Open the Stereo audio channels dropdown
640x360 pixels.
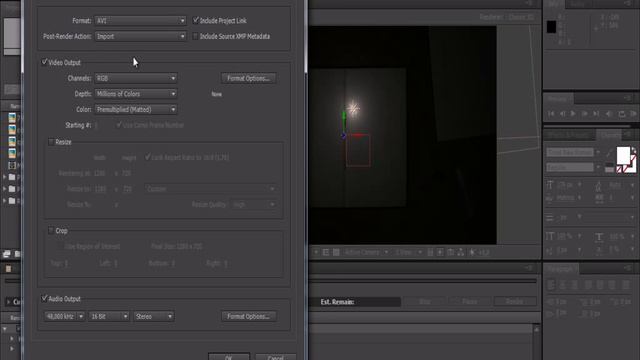pos(153,316)
